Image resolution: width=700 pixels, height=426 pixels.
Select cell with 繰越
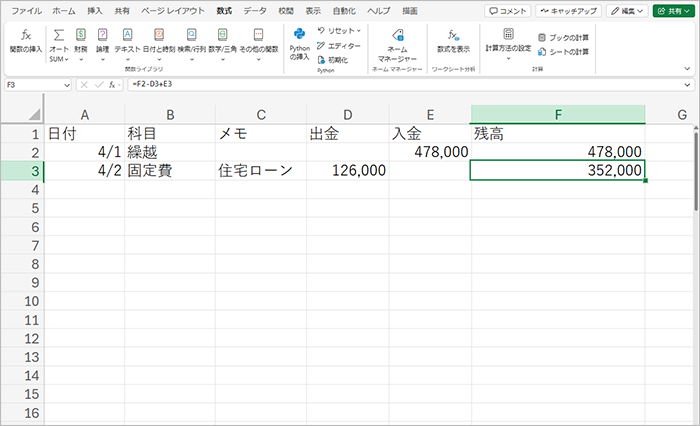(x=170, y=152)
